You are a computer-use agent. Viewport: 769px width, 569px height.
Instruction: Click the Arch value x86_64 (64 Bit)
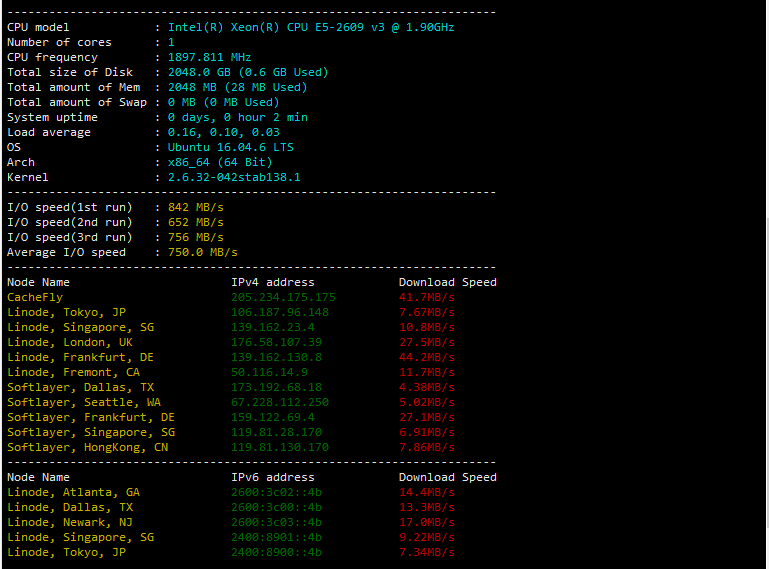coord(220,162)
